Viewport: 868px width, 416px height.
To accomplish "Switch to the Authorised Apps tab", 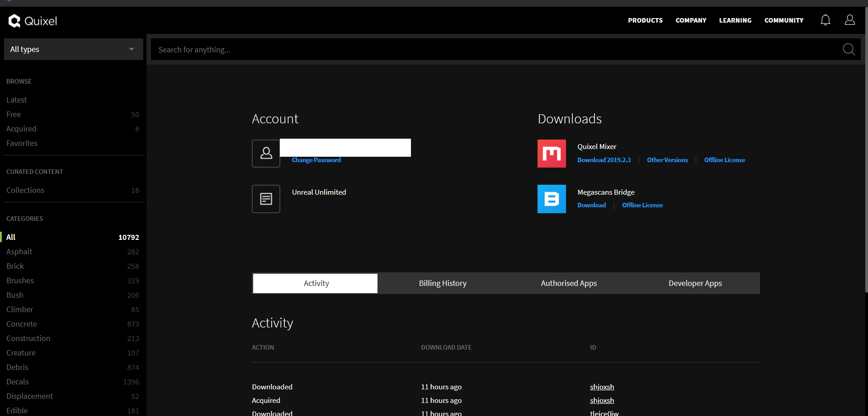I will point(569,283).
